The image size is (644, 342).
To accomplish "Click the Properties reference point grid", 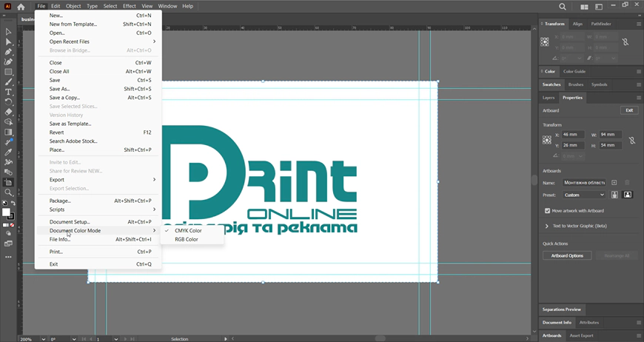I will [x=547, y=140].
